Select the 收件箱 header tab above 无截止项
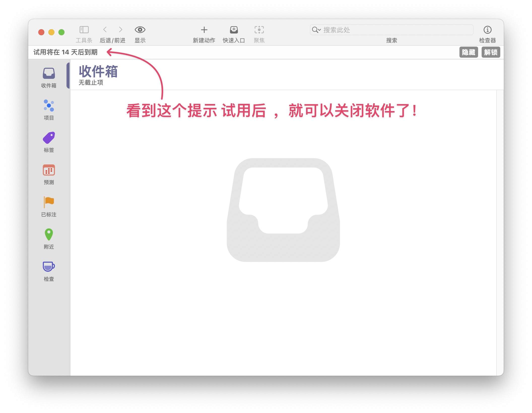Screen dimensions: 532x413 click(98, 72)
